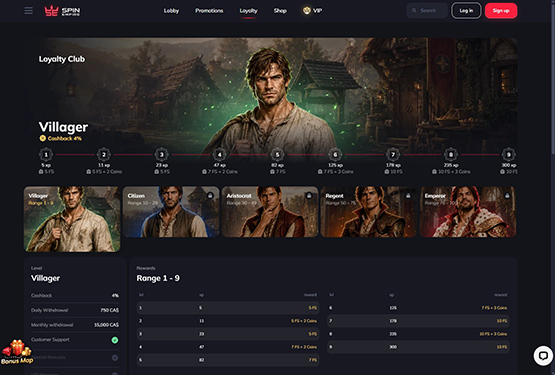The width and height of the screenshot is (555, 375).
Task: Select the Regent level card
Action: pos(369,212)
